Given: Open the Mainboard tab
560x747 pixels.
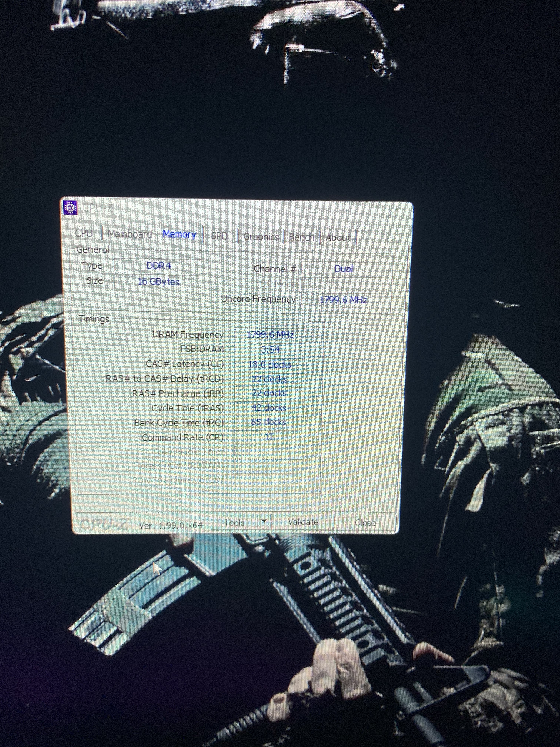Looking at the screenshot, I should (130, 234).
